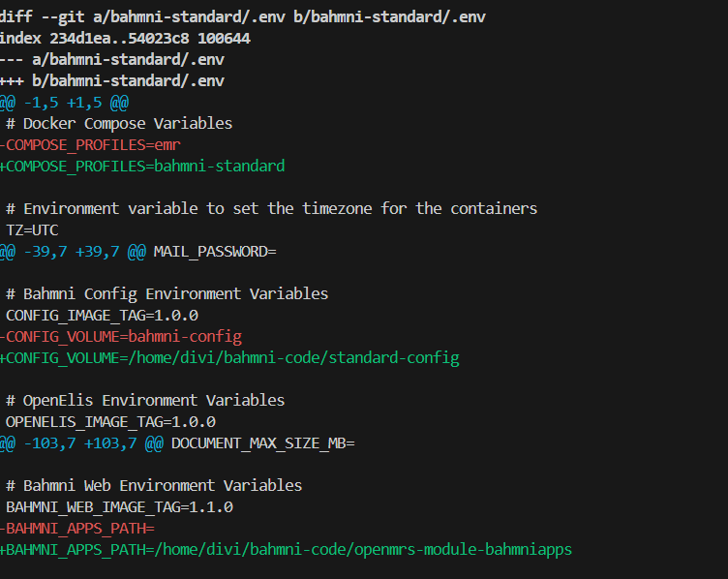Click the added BAHMNI_APPS_PATH openmrs-module-bahmniapps line

(287, 549)
